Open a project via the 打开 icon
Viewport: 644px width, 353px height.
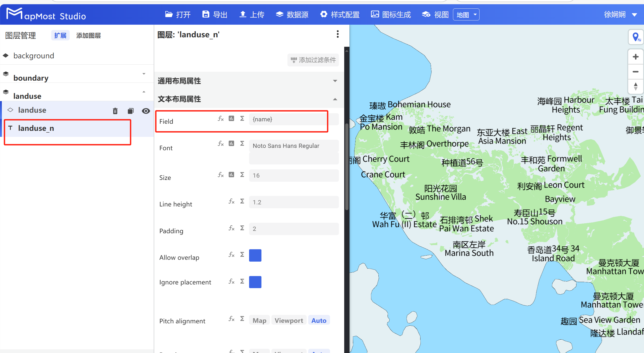pos(178,14)
